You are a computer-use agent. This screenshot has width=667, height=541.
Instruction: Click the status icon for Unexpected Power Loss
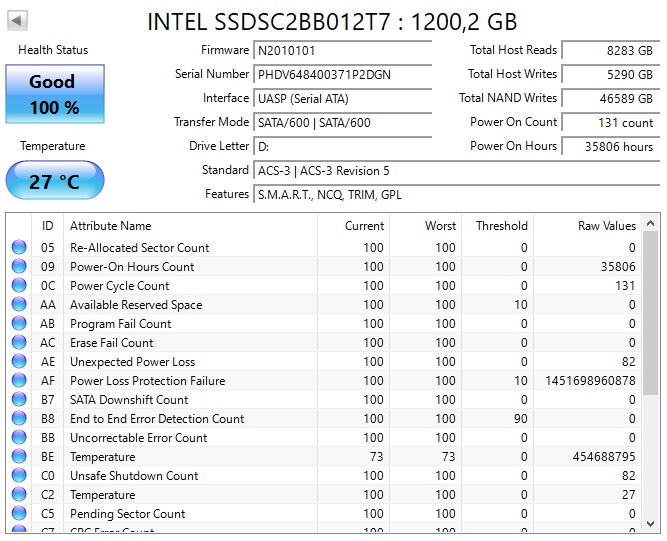click(19, 362)
